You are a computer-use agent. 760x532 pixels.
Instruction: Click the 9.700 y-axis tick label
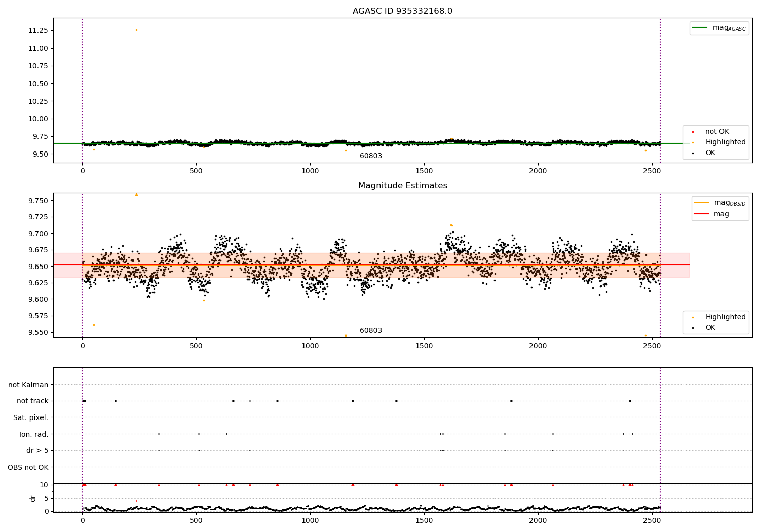(x=38, y=234)
